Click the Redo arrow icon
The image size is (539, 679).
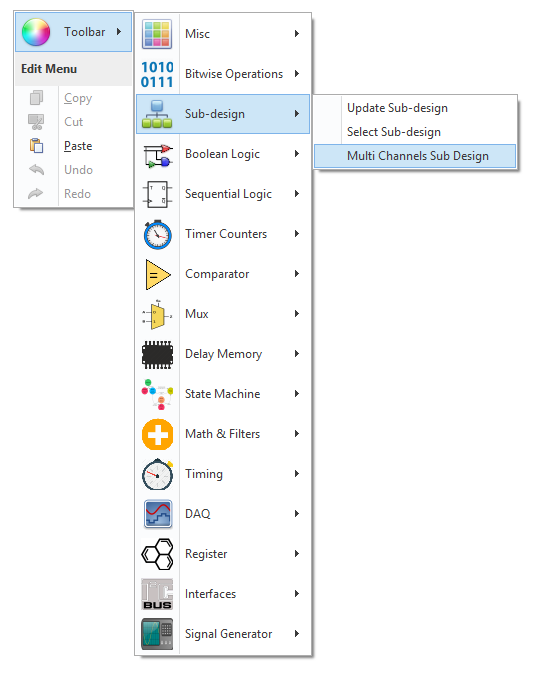pyautogui.click(x=36, y=194)
